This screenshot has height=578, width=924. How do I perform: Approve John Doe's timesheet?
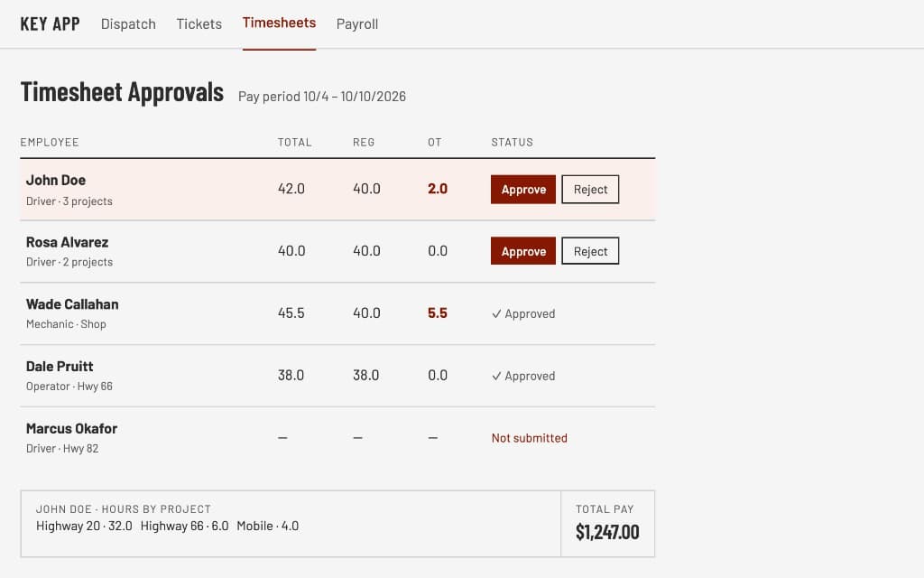(523, 190)
